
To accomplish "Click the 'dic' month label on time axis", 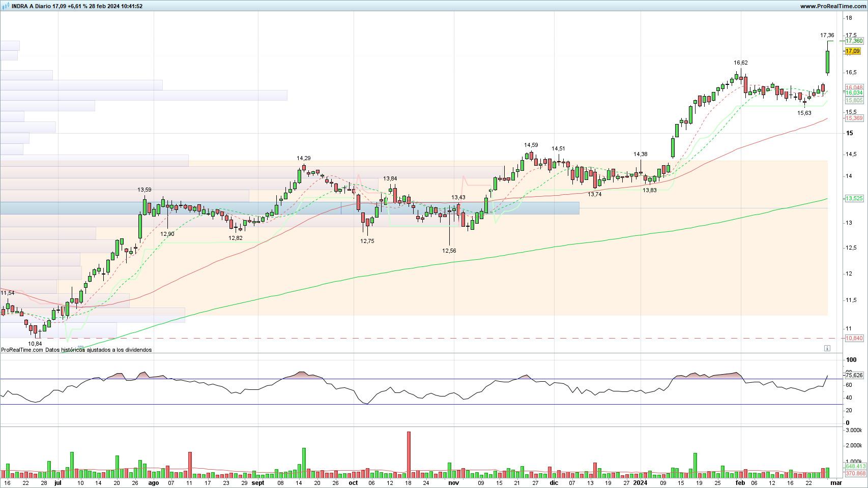I will [554, 483].
